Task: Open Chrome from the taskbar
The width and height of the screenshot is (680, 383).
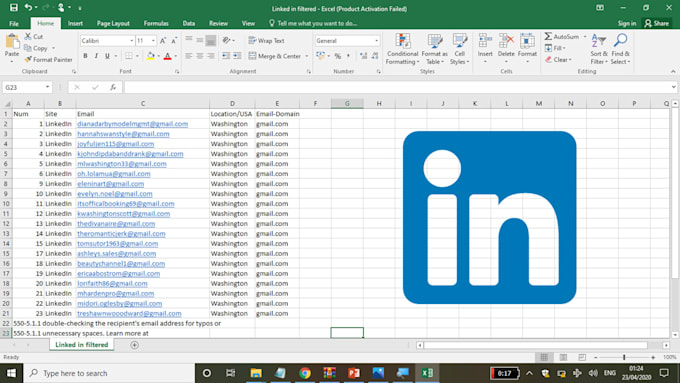Action: click(x=305, y=373)
